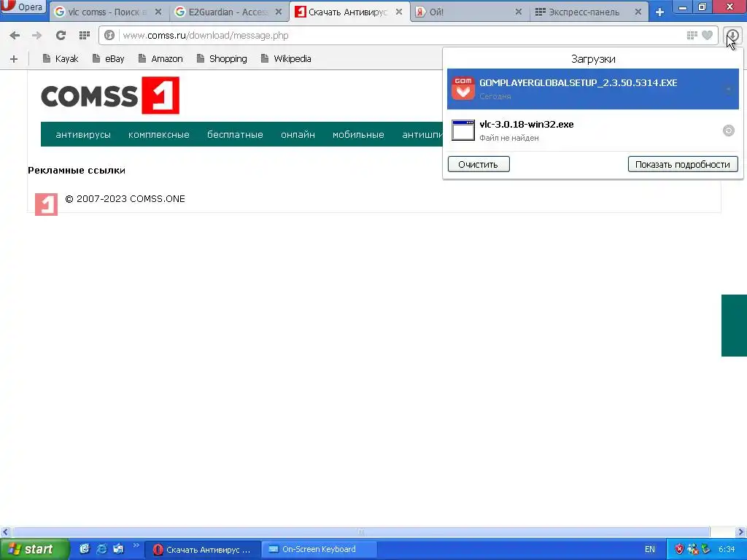This screenshot has width=747, height=560.
Task: Open the eBay bookmark
Action: pyautogui.click(x=109, y=58)
